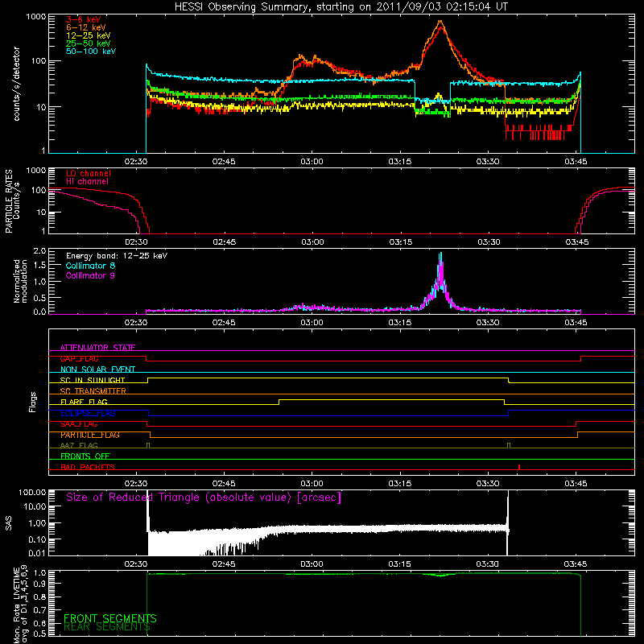
Task: Click the 'Energy band: 12-25 keV' label
Action: point(117,256)
